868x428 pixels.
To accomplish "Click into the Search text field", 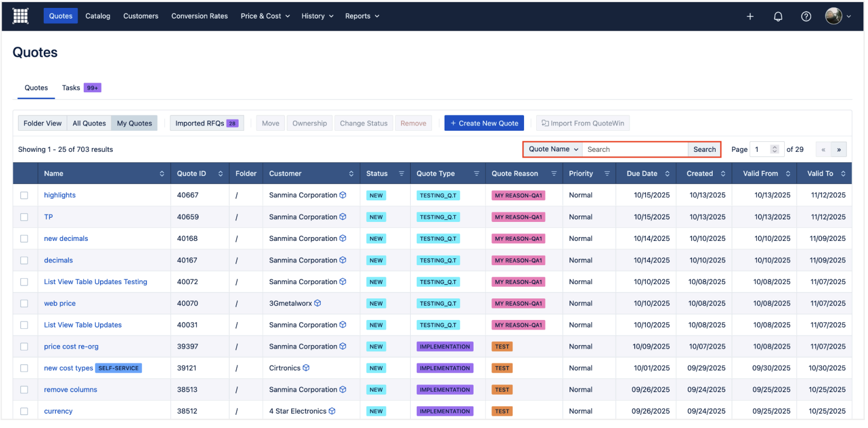I will click(634, 150).
